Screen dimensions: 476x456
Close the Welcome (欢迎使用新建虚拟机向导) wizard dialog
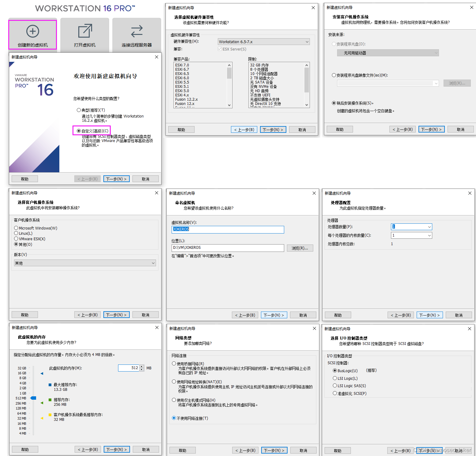157,57
